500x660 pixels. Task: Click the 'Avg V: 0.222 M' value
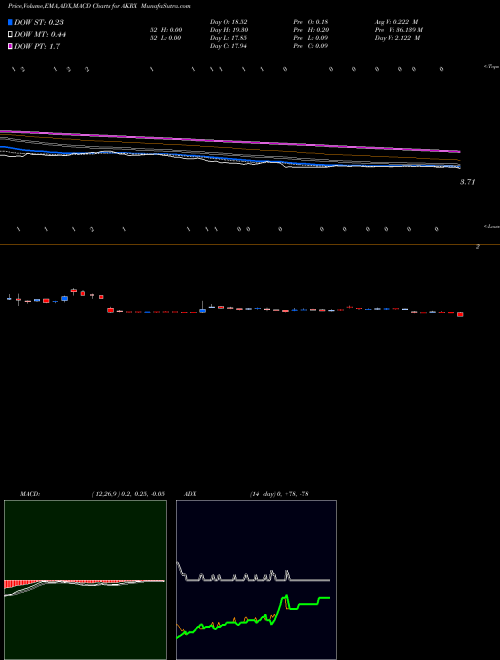pos(396,22)
